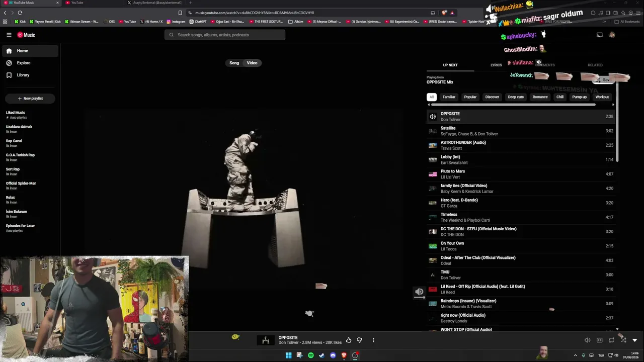Toggle shuffle in the player bar
This screenshot has width=644, height=362.
click(x=623, y=340)
